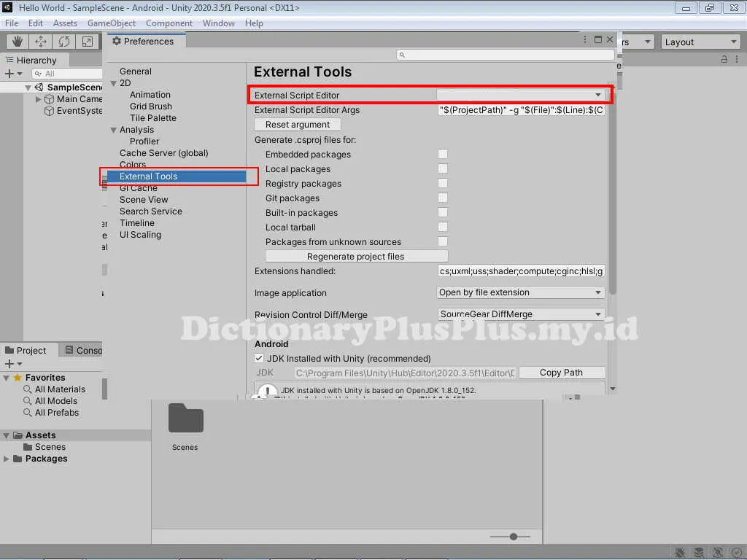Click the Unity logo in title bar

[x=7, y=7]
